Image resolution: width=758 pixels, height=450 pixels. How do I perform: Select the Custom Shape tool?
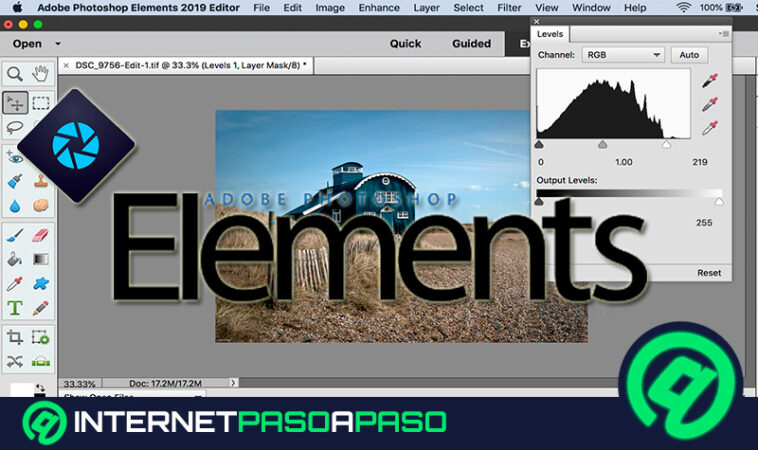[x=41, y=284]
